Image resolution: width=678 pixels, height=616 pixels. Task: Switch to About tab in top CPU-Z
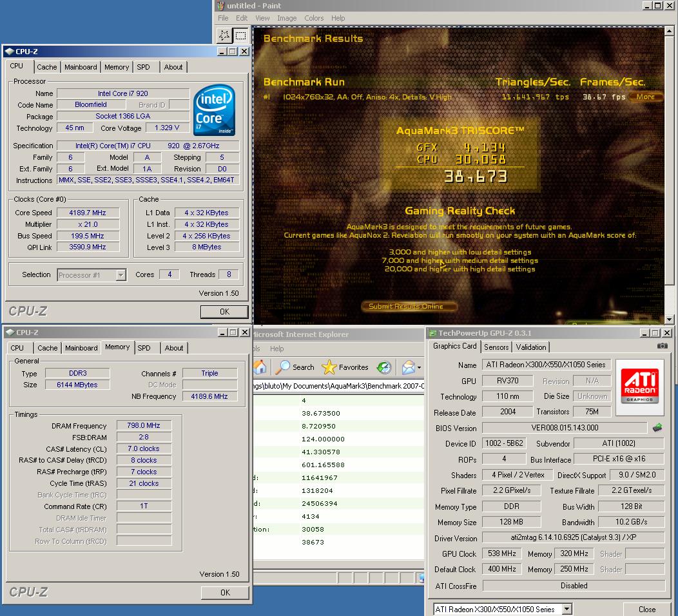pyautogui.click(x=173, y=67)
